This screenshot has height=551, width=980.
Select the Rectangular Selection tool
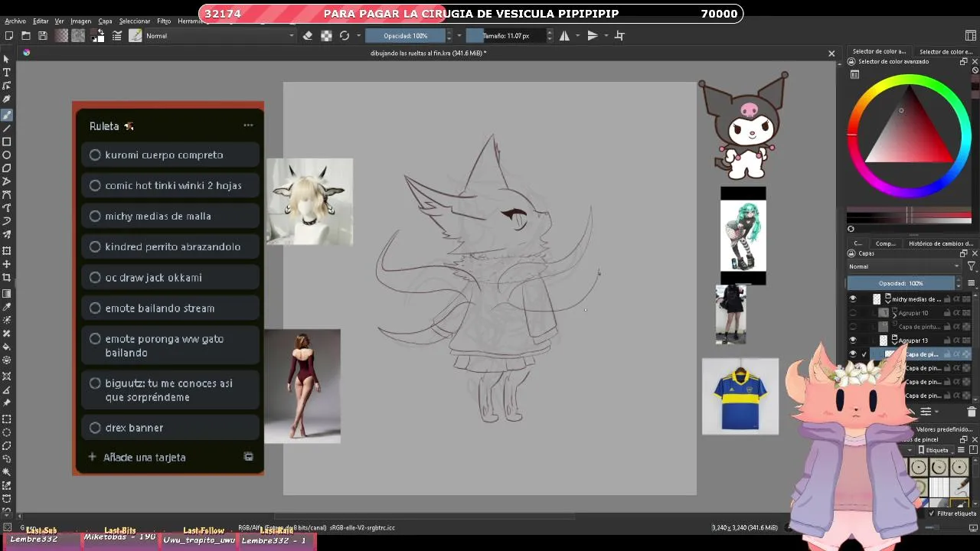tap(7, 419)
